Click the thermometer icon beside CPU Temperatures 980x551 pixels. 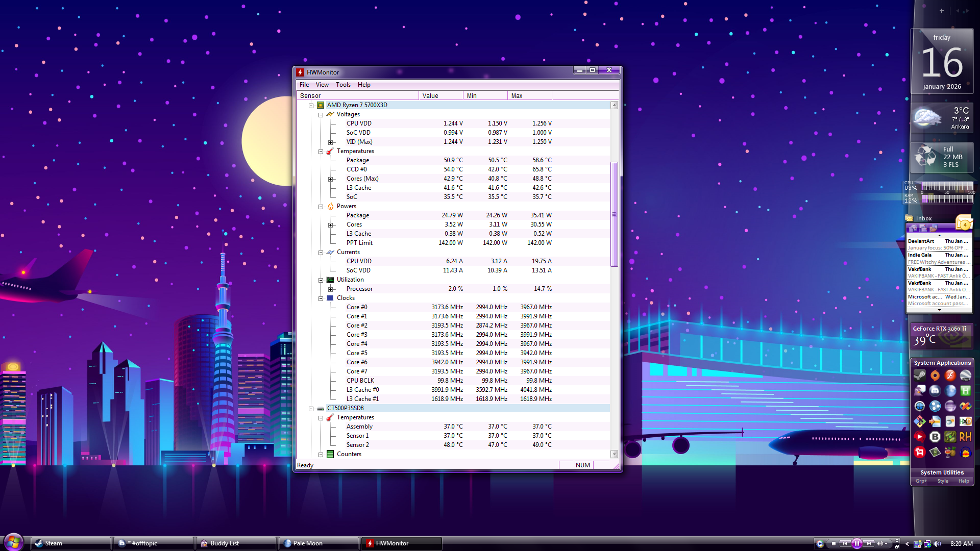click(x=330, y=151)
